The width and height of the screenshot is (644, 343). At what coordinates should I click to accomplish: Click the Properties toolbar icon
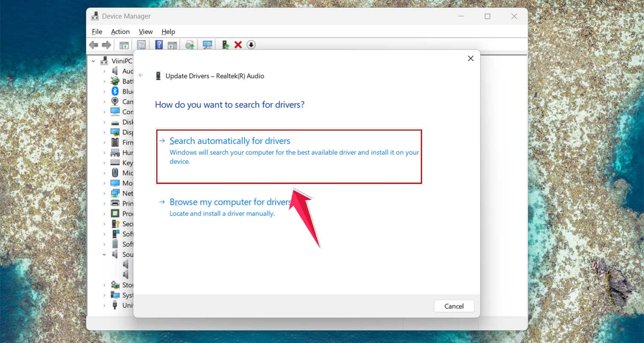click(x=142, y=45)
